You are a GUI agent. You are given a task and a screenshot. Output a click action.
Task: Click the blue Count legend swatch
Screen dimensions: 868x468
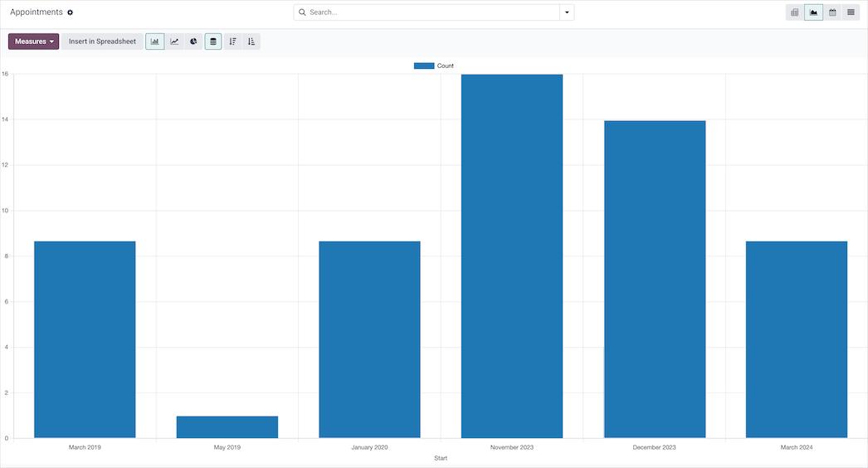point(424,66)
